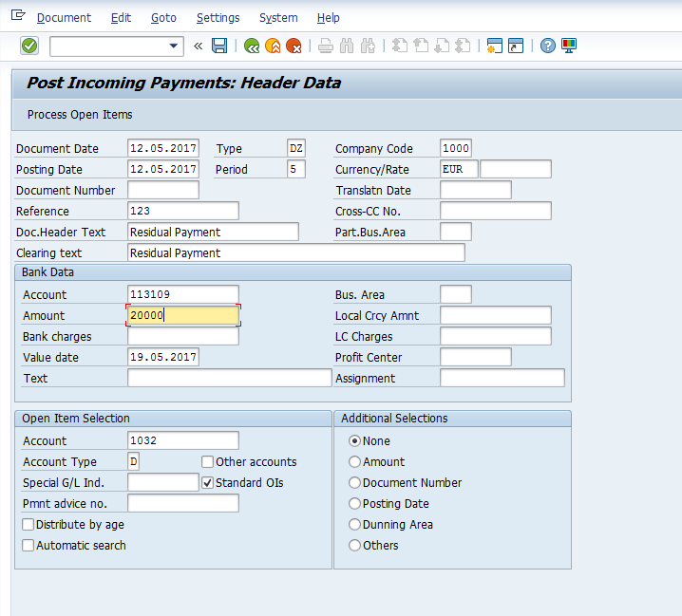Uncheck the Standard OIs checkbox

(x=208, y=483)
